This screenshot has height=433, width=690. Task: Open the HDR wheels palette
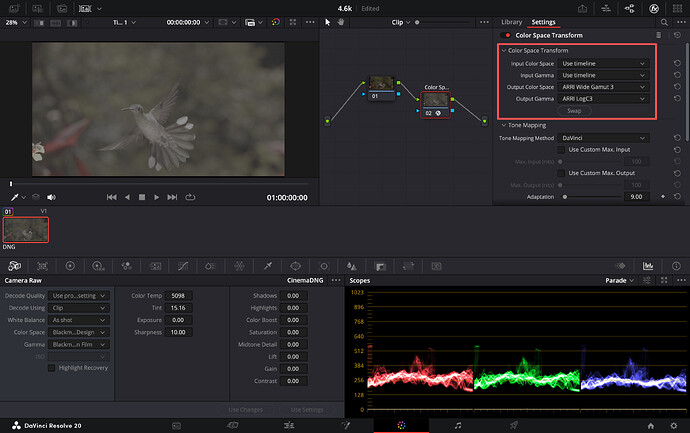[x=98, y=266]
